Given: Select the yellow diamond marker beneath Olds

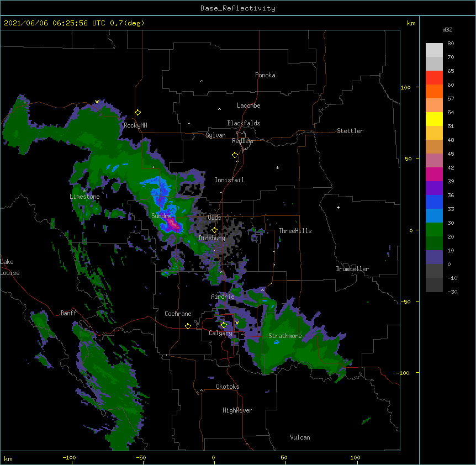Looking at the screenshot, I should 214,230.
